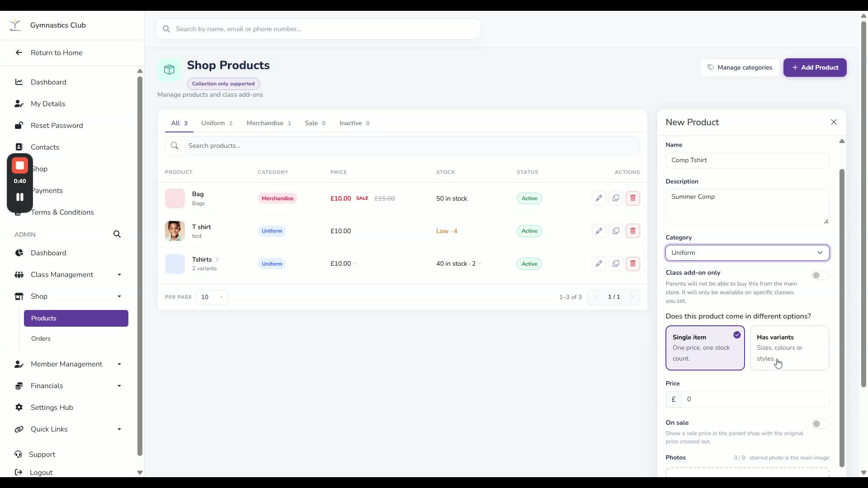Click the admin menu search magnifier icon
Screen dimensions: 868x488
click(x=117, y=235)
